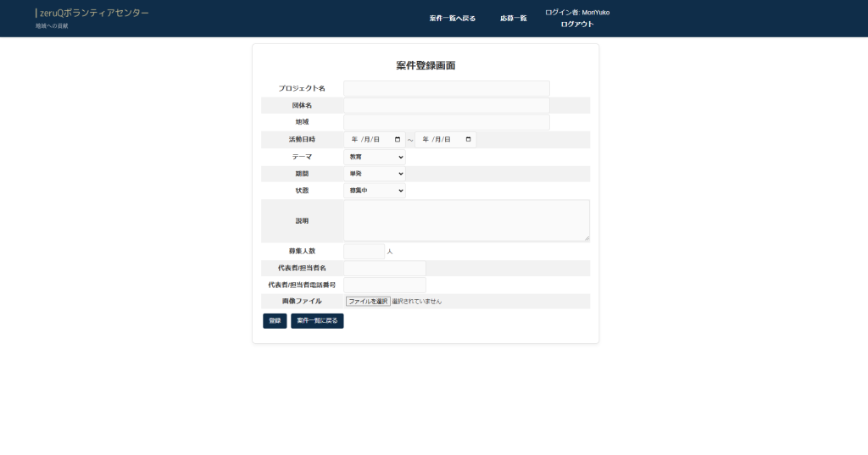Image resolution: width=868 pixels, height=455 pixels.
Task: Click the 説明 text area
Action: [466, 220]
